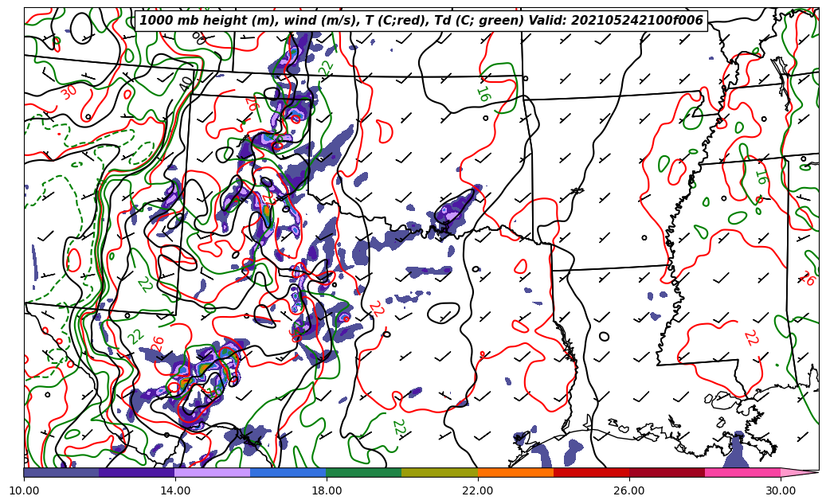This screenshot has width=826, height=504.
Task: Click the black 40 height contour label
Action: click(x=186, y=83)
